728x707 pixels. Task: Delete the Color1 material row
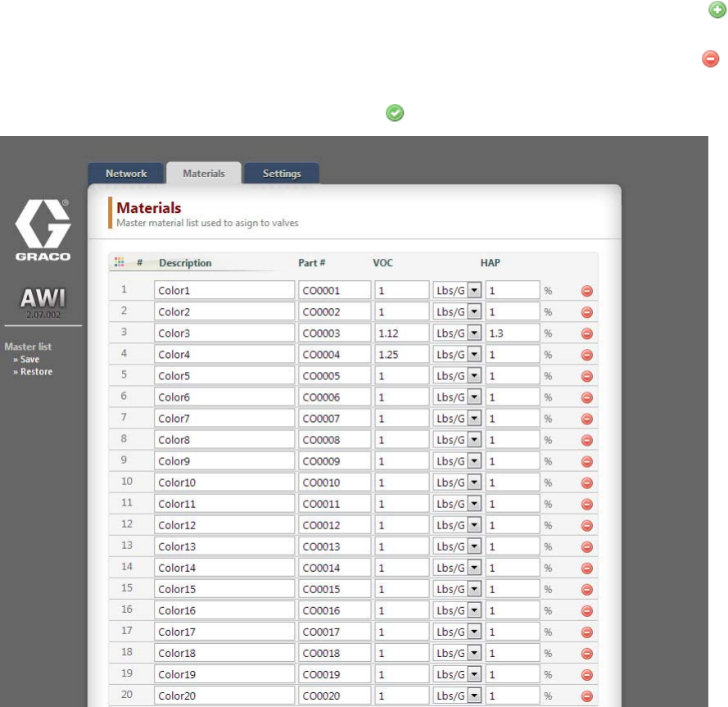pos(587,291)
